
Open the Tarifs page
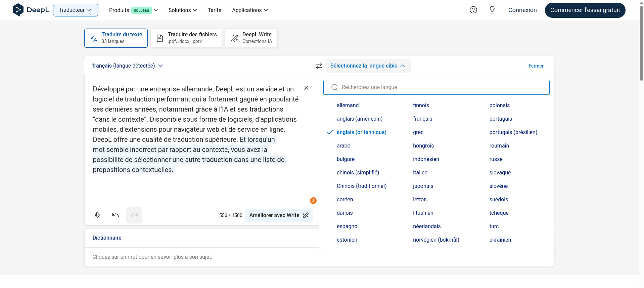tap(214, 10)
